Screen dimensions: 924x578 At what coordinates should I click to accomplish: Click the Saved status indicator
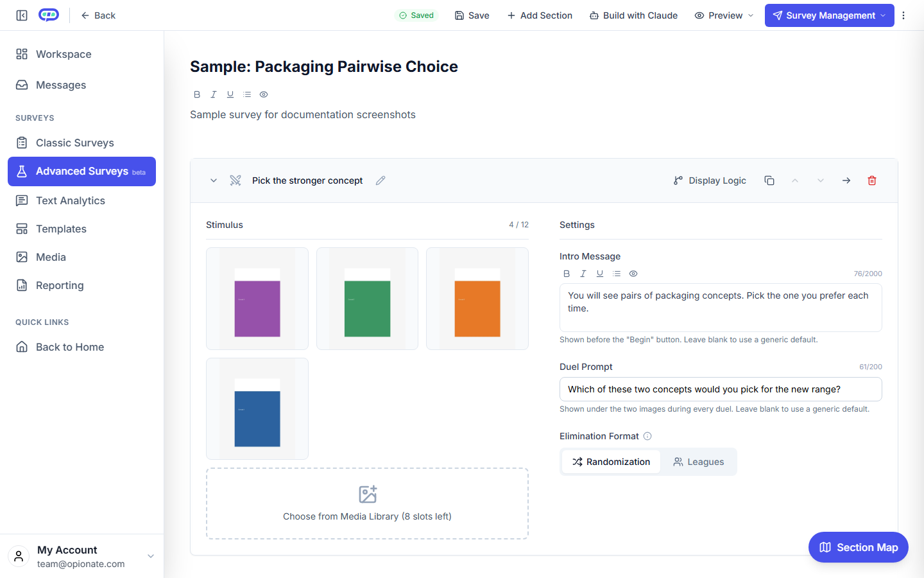[x=416, y=15]
